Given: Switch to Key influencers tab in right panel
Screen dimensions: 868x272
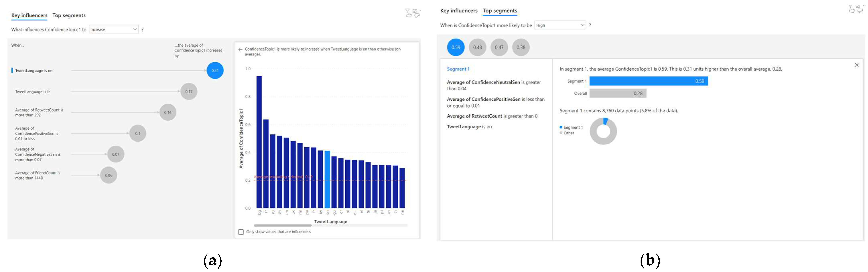Looking at the screenshot, I should [459, 10].
